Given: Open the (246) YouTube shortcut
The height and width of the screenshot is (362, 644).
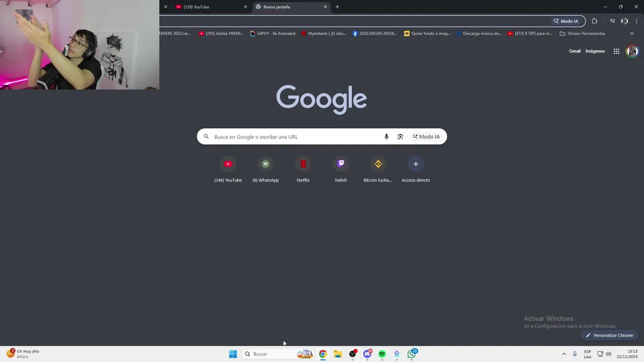Looking at the screenshot, I should click(228, 170).
